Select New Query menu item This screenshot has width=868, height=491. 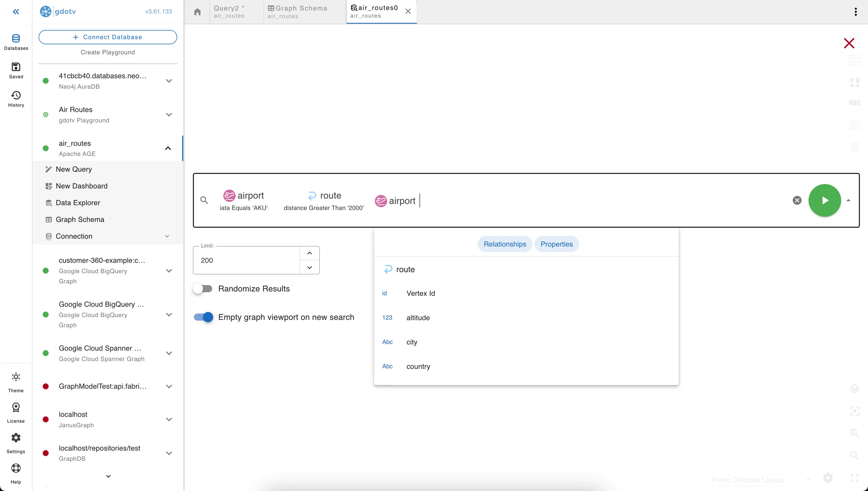108,169
